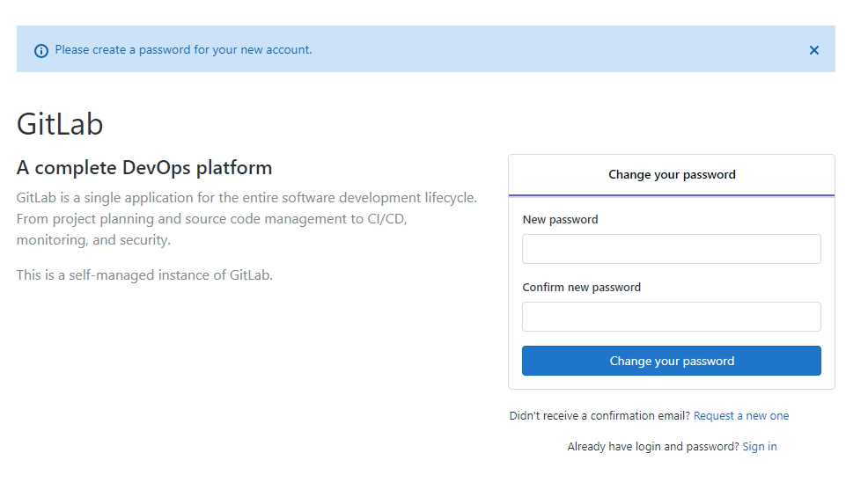Click the GitLab heading
This screenshot has height=490, width=868.
[60, 124]
